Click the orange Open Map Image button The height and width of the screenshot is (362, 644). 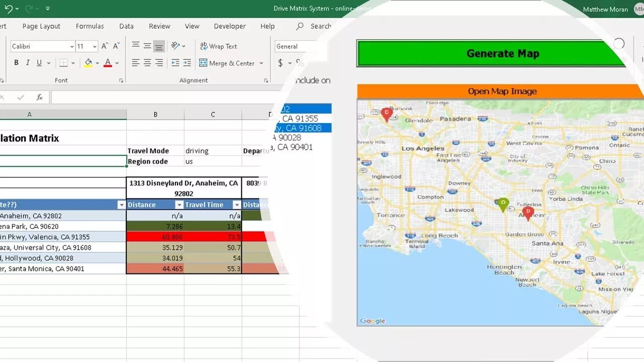(x=502, y=92)
